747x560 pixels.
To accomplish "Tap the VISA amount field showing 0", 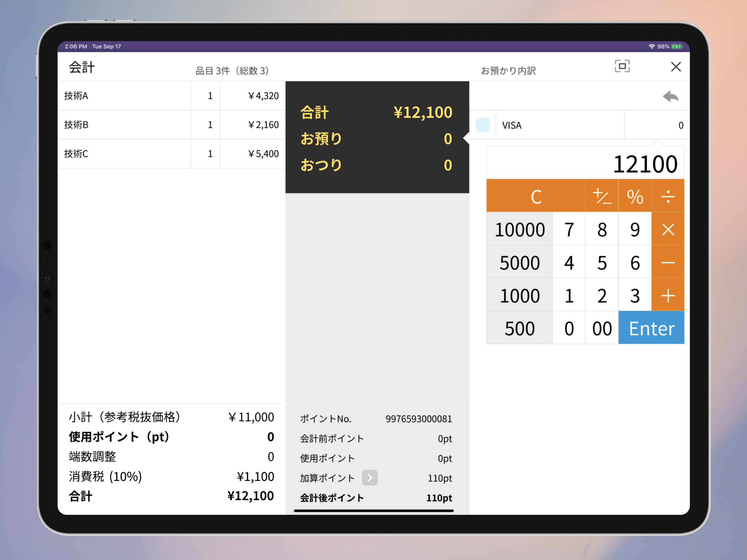I will point(657,125).
